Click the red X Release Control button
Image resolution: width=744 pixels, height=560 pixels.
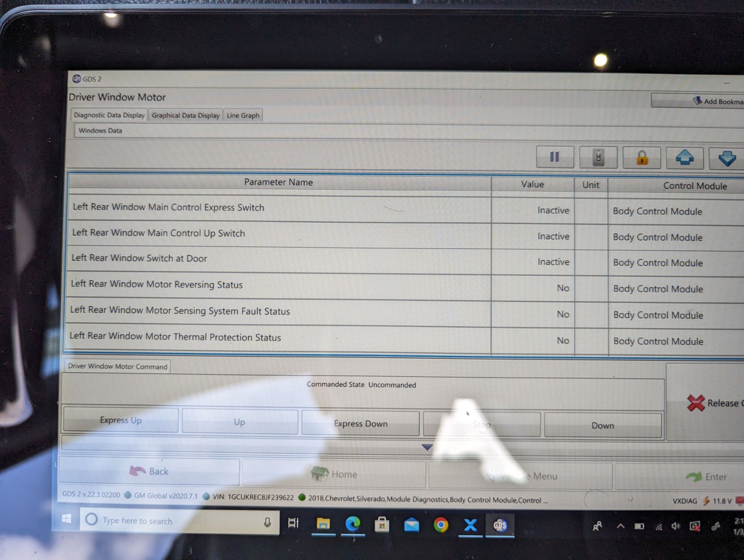coord(706,403)
